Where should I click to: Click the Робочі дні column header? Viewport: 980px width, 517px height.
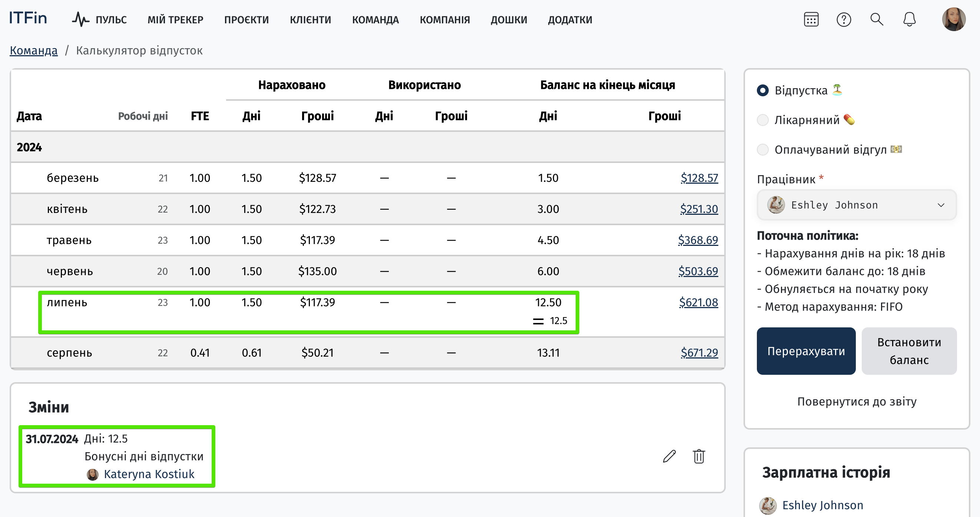tap(143, 116)
